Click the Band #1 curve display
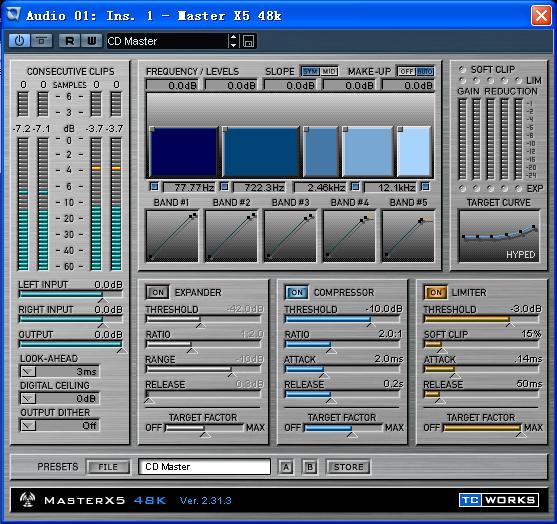557x524 pixels. point(172,236)
